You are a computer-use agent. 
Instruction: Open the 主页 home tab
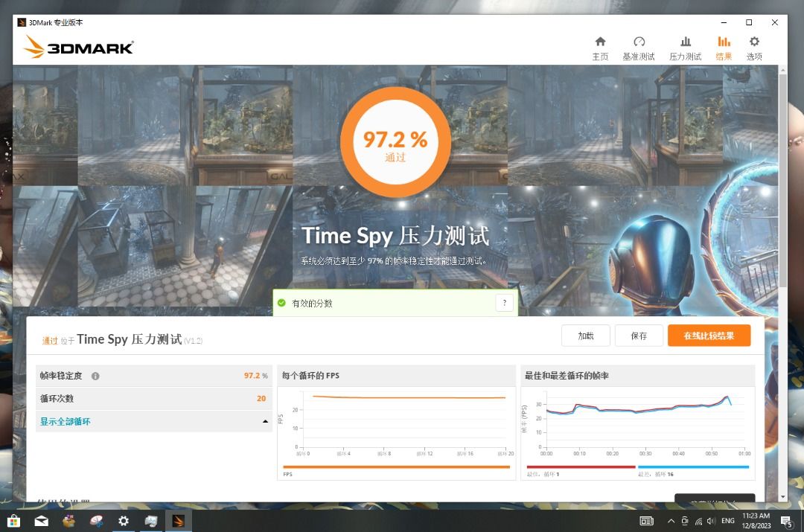pyautogui.click(x=600, y=48)
